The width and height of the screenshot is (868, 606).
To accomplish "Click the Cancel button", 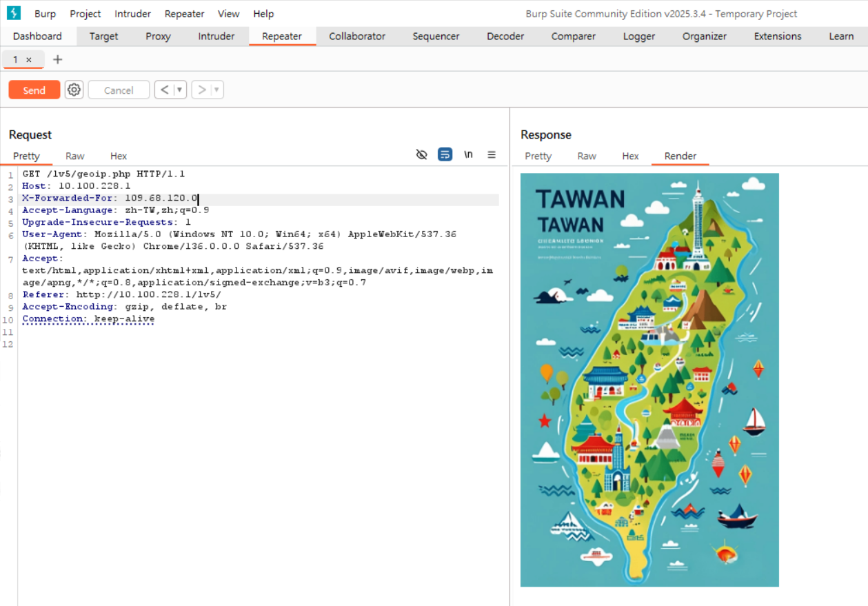I will pos(119,90).
